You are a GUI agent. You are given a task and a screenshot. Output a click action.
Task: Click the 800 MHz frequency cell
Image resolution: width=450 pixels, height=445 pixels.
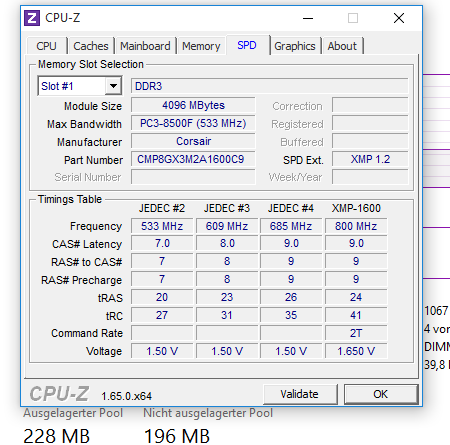[356, 226]
